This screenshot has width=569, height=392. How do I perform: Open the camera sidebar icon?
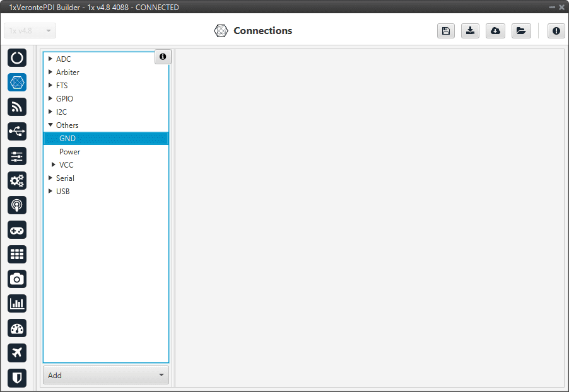point(17,279)
